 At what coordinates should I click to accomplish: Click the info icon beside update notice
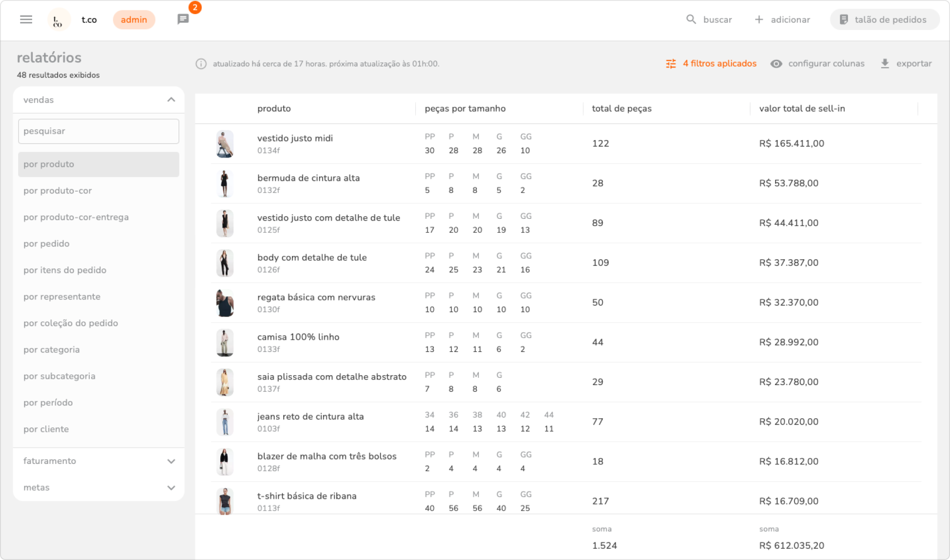pyautogui.click(x=201, y=64)
